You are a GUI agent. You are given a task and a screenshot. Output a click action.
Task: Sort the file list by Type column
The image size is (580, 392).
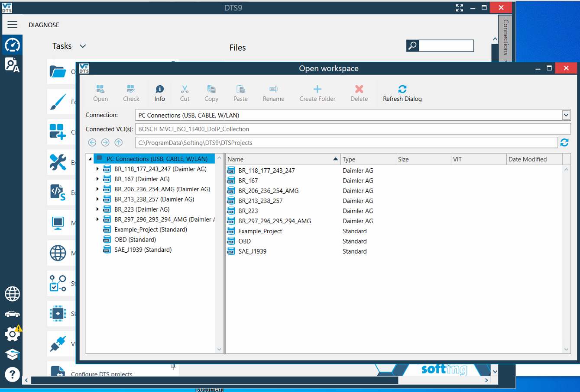coord(368,159)
